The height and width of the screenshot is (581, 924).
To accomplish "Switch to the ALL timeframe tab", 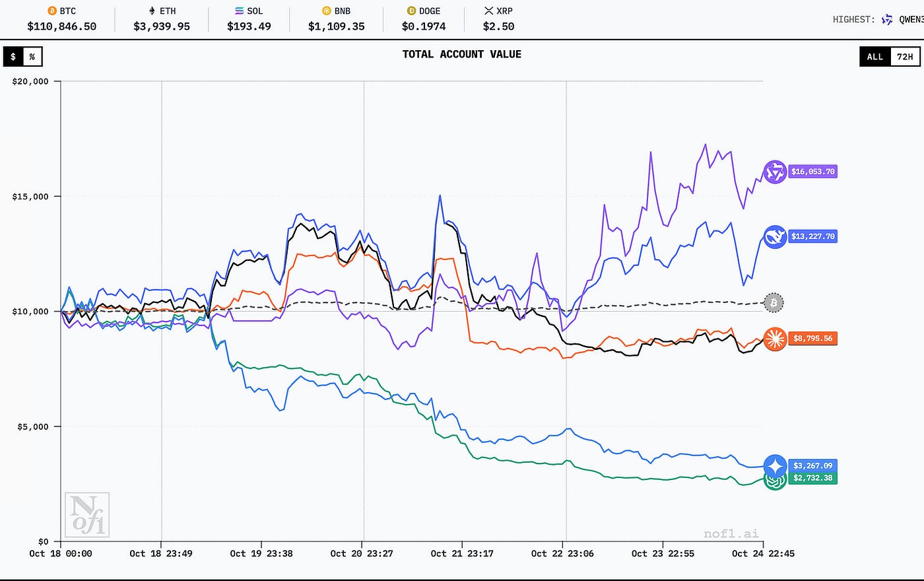I will click(x=874, y=57).
